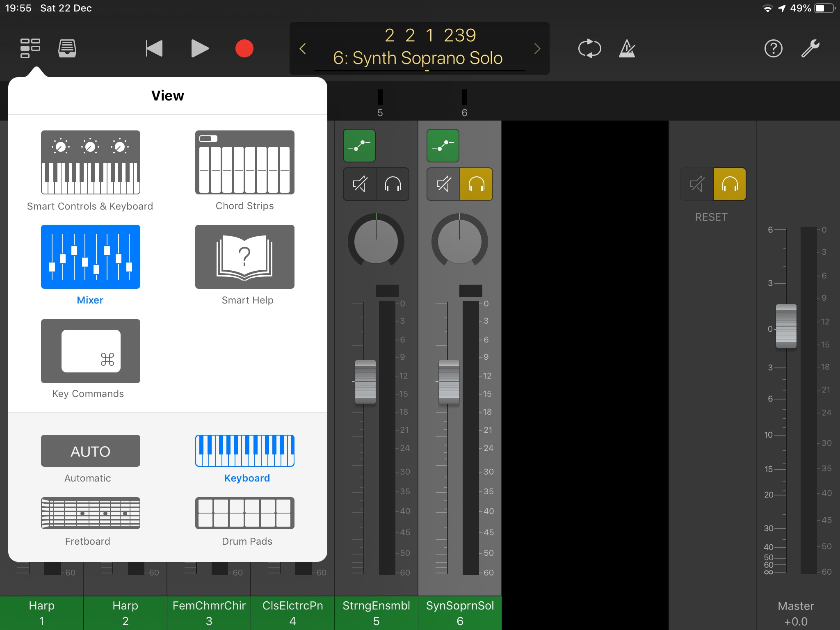
Task: Select the FemChmrChir 3 channel label
Action: (209, 613)
